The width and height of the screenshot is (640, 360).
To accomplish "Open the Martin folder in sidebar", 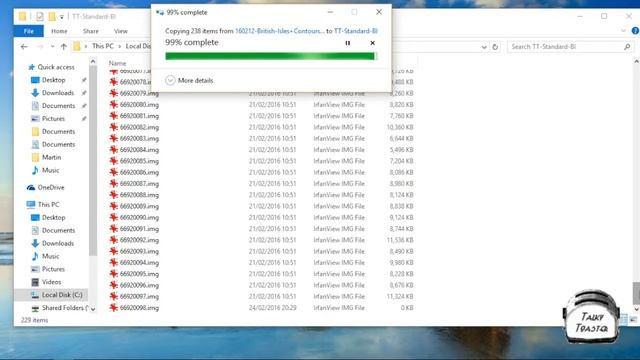I will (51, 158).
